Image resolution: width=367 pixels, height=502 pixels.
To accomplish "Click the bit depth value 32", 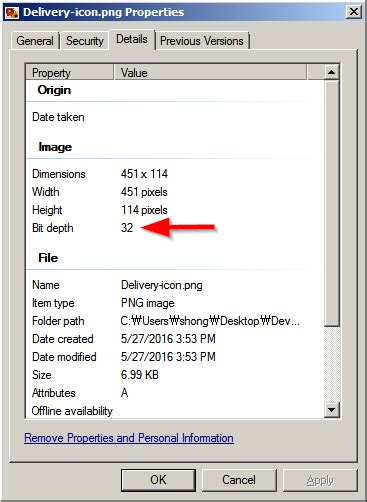I will (x=127, y=228).
